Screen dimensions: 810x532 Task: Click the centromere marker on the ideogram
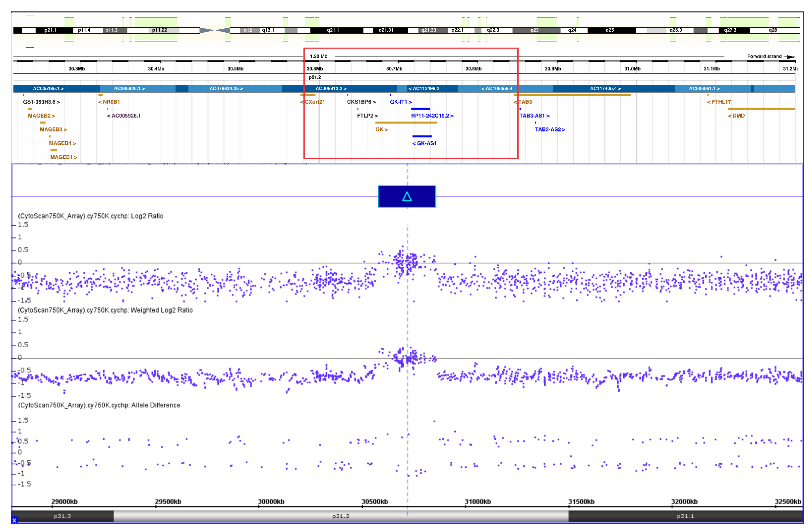click(x=215, y=30)
